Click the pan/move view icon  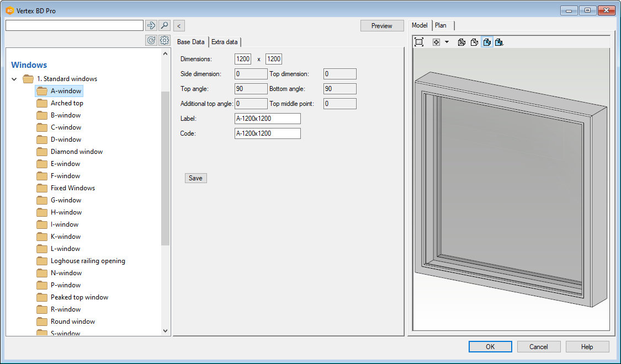click(x=436, y=42)
